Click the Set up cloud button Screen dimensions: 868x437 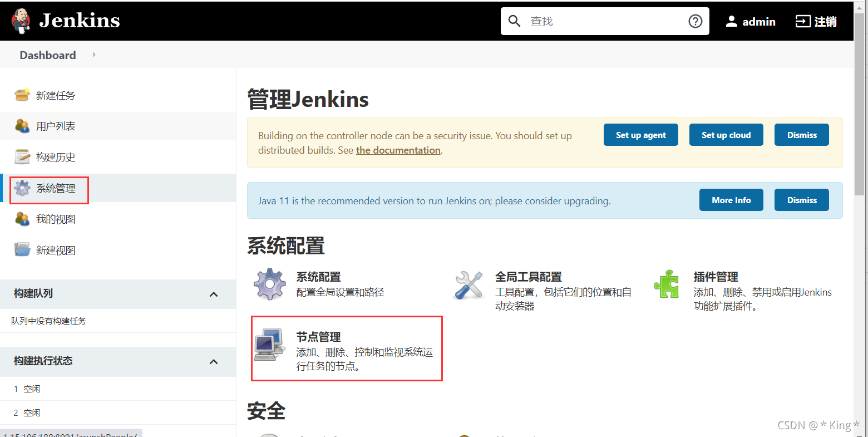[726, 135]
